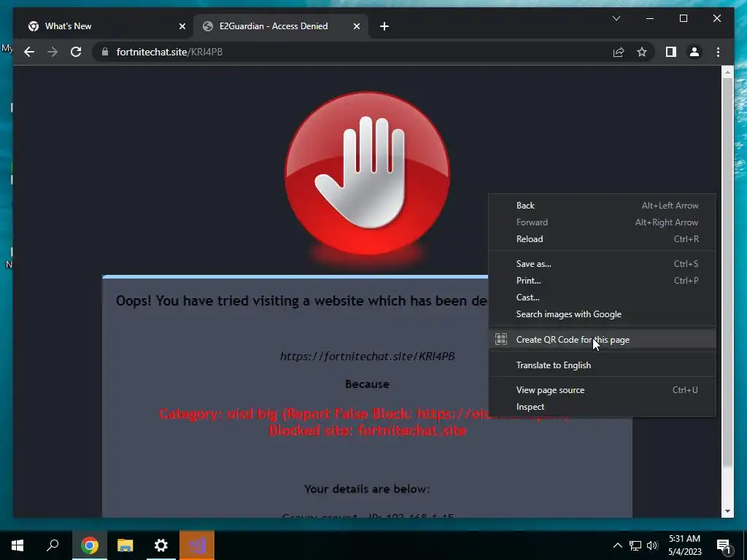Select Save as... from context menu
This screenshot has width=747, height=560.
pyautogui.click(x=603, y=264)
